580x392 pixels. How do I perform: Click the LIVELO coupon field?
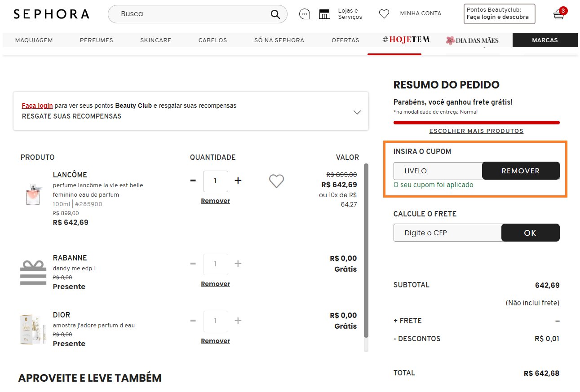point(438,171)
